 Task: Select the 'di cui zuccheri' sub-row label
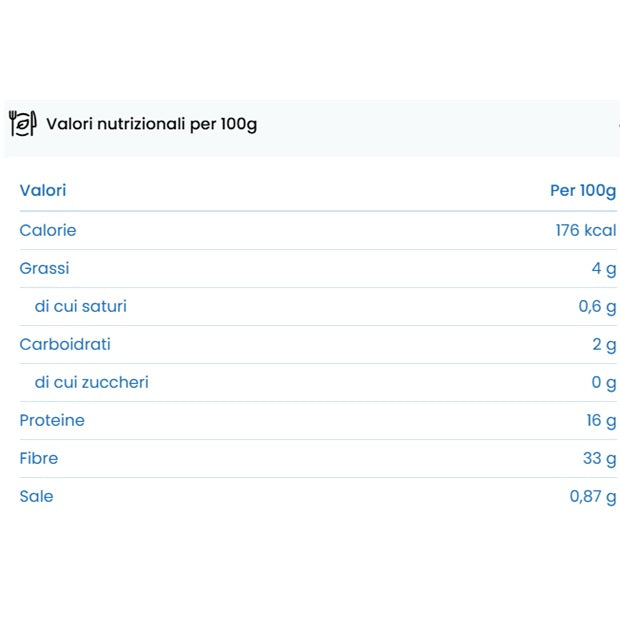(x=92, y=382)
